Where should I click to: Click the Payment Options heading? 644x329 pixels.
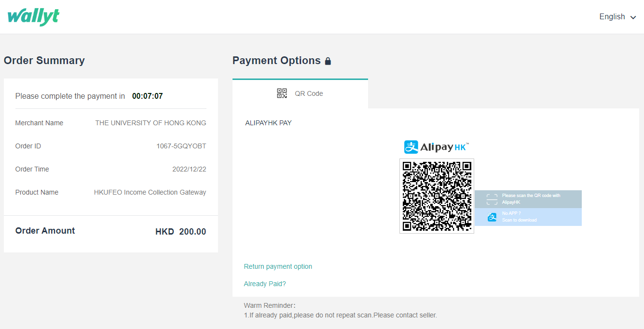[x=276, y=60]
